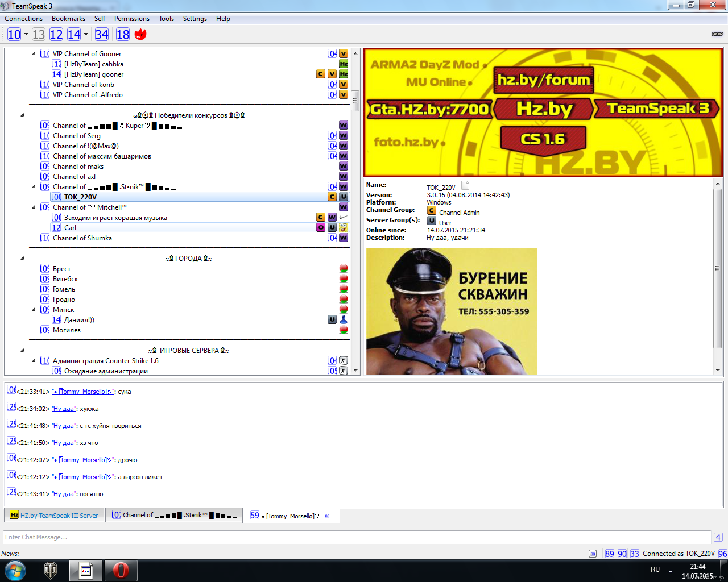
Task: Click the Ну даа link at 21:43:41
Action: 64,494
